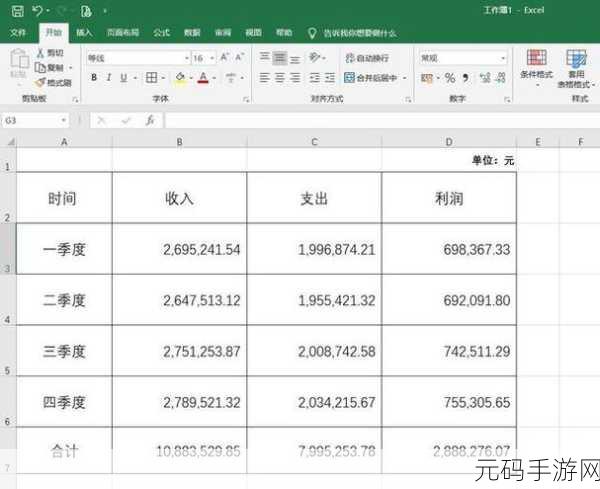Open the underline style dropdown arrow
The height and width of the screenshot is (489, 600).
[x=135, y=78]
